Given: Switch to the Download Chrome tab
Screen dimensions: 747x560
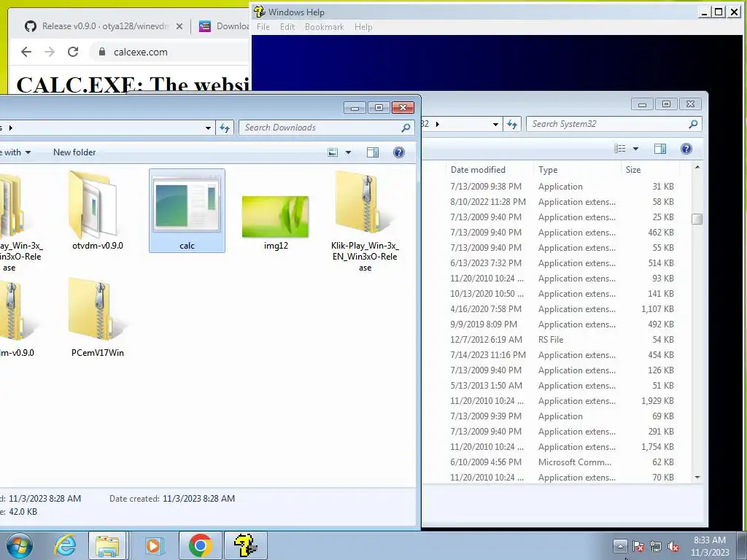Looking at the screenshot, I should tap(224, 26).
